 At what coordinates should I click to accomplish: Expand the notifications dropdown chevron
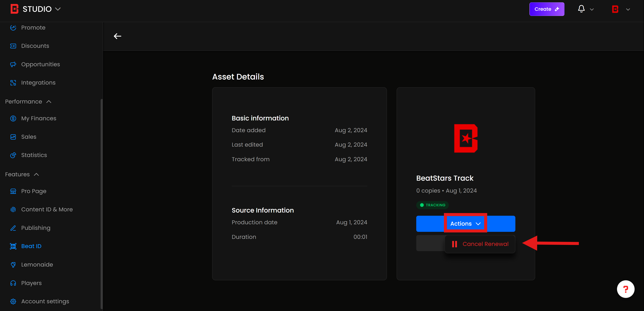tap(592, 10)
